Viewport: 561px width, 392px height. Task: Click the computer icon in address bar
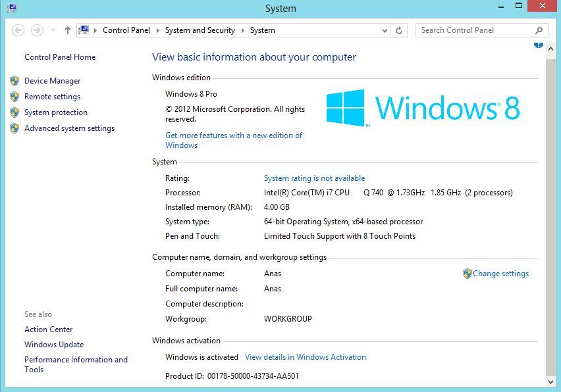coord(84,30)
